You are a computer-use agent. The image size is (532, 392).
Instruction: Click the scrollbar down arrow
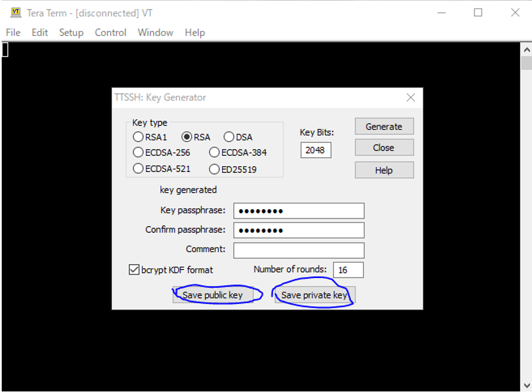coord(526,385)
